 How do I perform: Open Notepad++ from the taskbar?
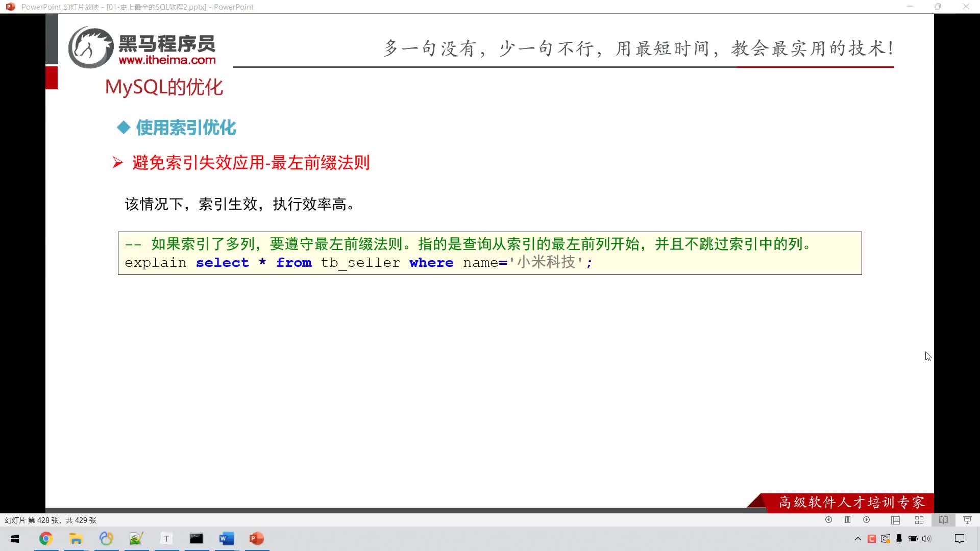(x=136, y=539)
